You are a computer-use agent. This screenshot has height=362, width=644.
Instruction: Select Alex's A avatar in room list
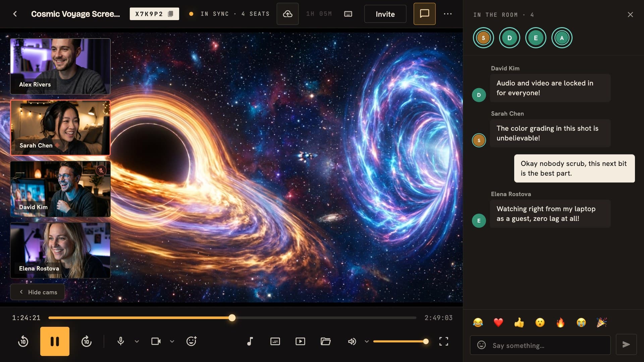562,38
